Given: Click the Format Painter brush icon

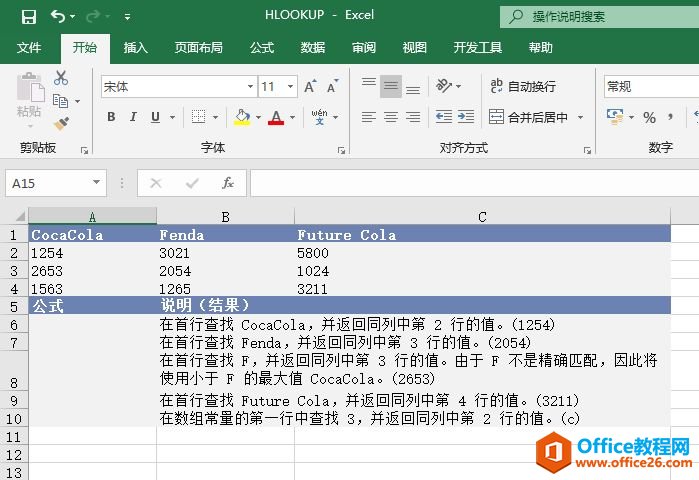Looking at the screenshot, I should tap(61, 123).
